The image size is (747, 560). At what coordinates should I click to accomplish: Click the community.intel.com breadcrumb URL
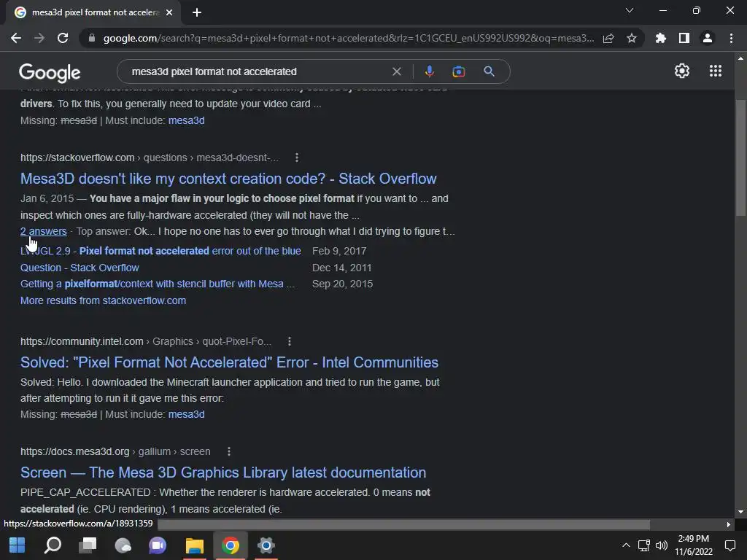tap(146, 341)
